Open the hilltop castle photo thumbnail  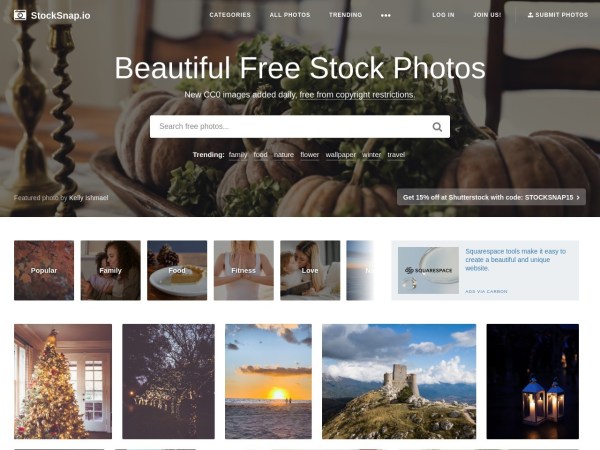(399, 381)
